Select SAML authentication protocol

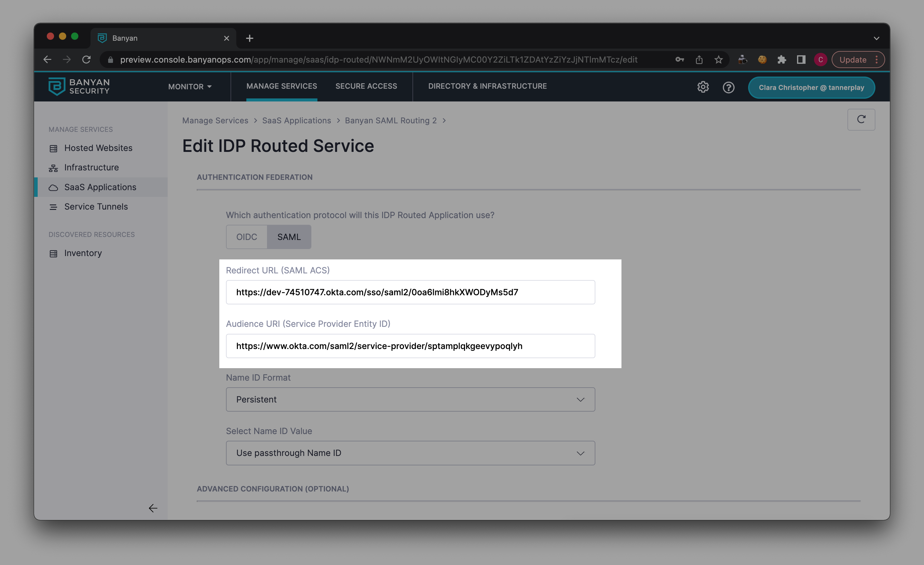(289, 237)
